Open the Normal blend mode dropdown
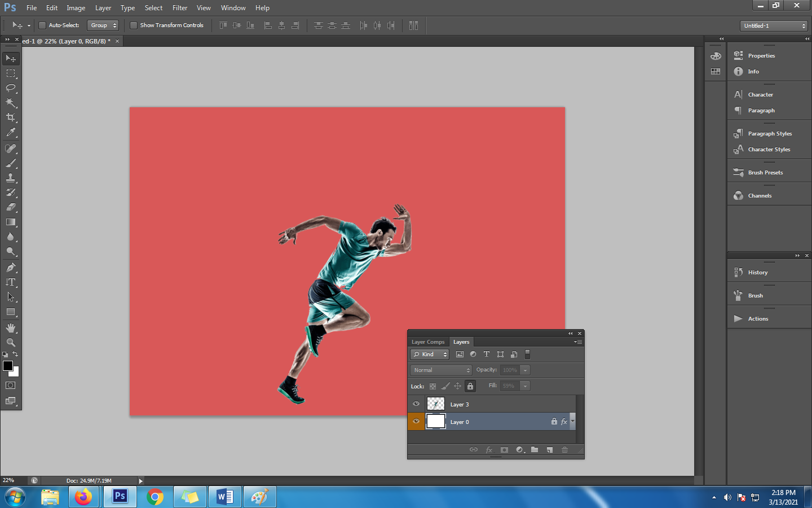 coord(441,370)
